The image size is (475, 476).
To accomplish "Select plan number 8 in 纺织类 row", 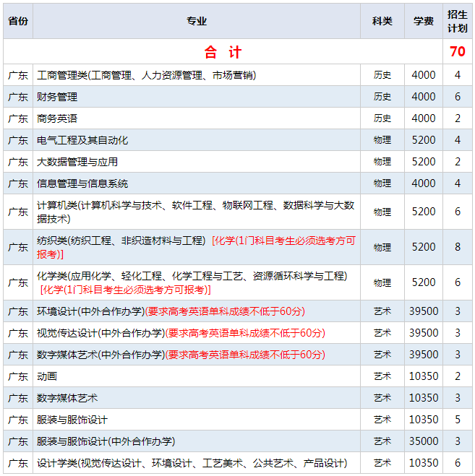I will tap(458, 248).
